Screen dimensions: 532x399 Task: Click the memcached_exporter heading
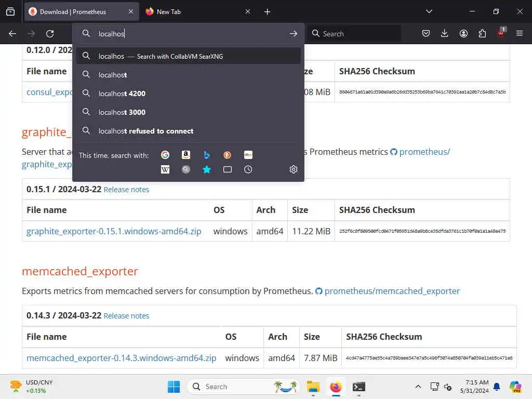(79, 271)
